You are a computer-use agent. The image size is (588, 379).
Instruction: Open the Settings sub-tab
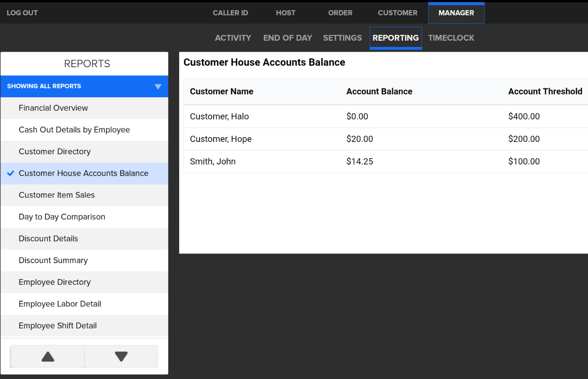[x=342, y=38]
